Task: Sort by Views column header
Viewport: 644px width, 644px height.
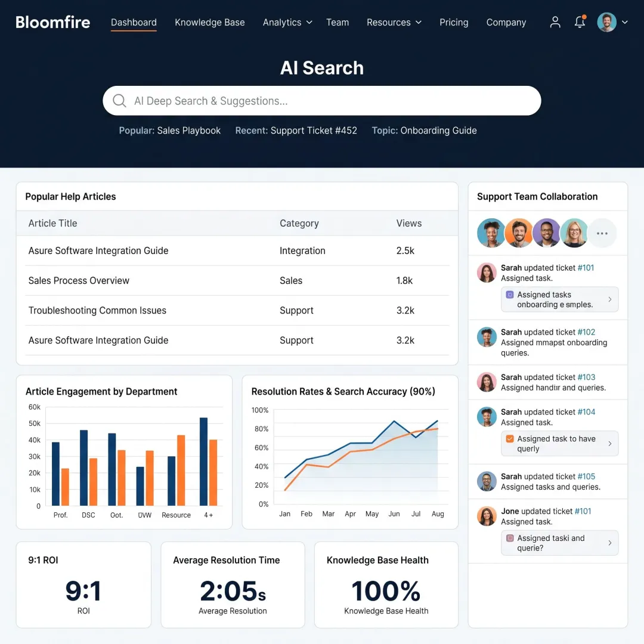Action: [x=408, y=223]
